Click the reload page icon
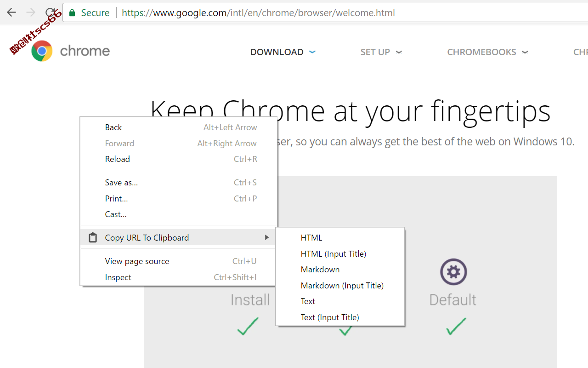Screen dimensions: 588x368 click(x=51, y=12)
